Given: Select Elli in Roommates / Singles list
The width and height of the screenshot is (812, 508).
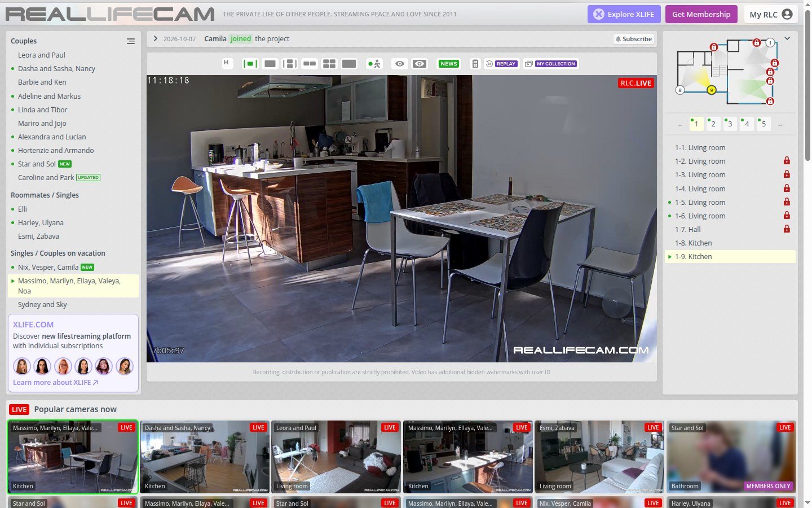Looking at the screenshot, I should (x=23, y=209).
